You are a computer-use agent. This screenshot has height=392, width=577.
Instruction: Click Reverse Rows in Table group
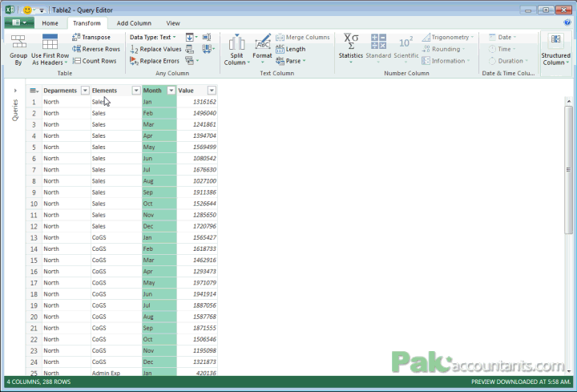[96, 49]
